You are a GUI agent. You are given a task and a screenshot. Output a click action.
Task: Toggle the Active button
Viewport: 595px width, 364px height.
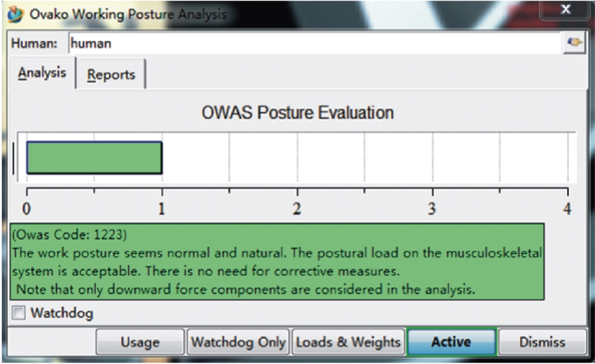click(x=451, y=342)
